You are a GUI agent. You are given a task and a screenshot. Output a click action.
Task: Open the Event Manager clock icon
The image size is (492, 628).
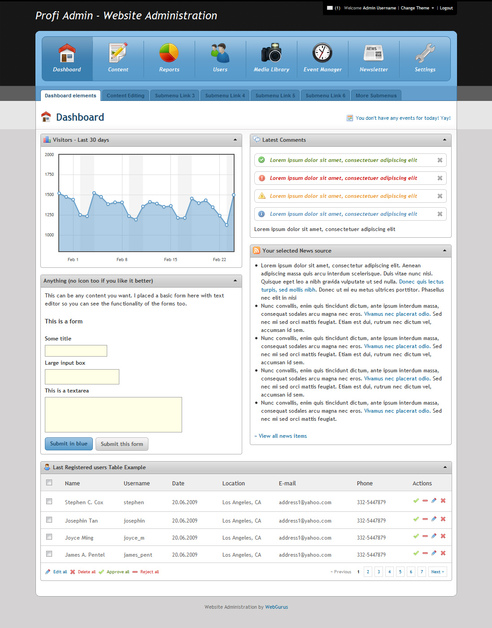(x=323, y=53)
